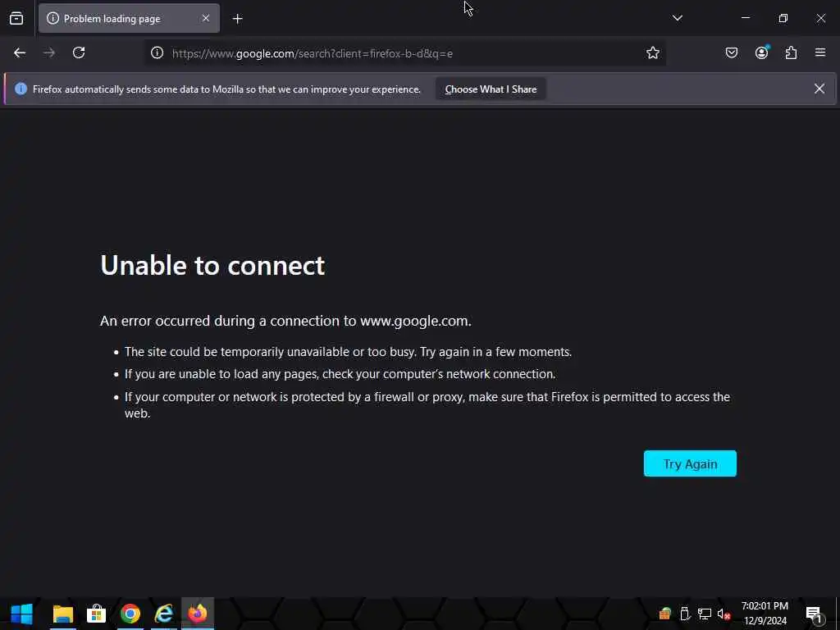
Task: Reload the current page
Action: (x=79, y=52)
